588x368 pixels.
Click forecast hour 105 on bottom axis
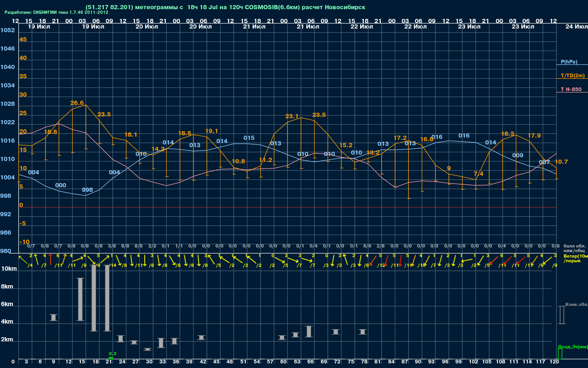coord(488,362)
